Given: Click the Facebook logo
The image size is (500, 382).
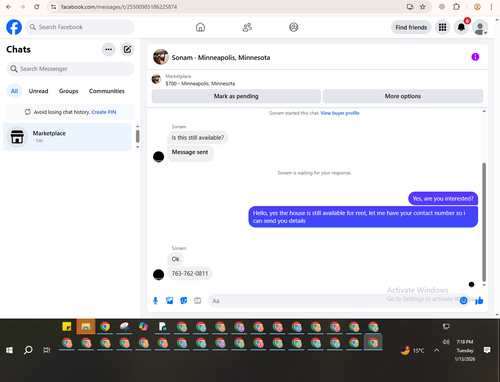Looking at the screenshot, I should pos(14,27).
